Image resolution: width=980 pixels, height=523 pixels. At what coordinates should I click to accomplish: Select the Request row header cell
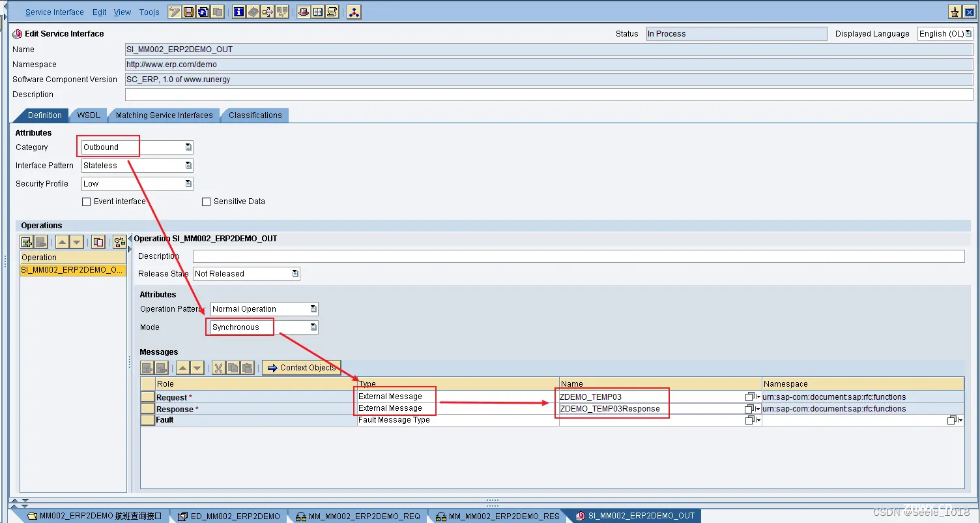pyautogui.click(x=148, y=397)
